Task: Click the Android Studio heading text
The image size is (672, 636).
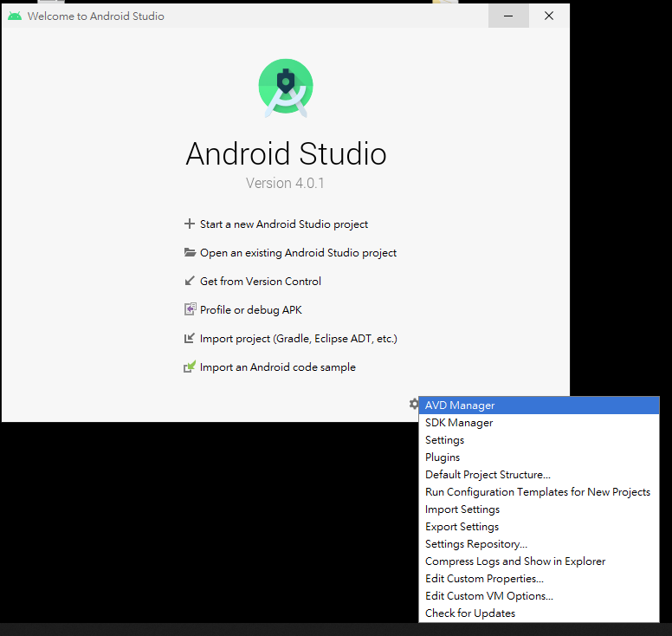Action: coord(286,153)
